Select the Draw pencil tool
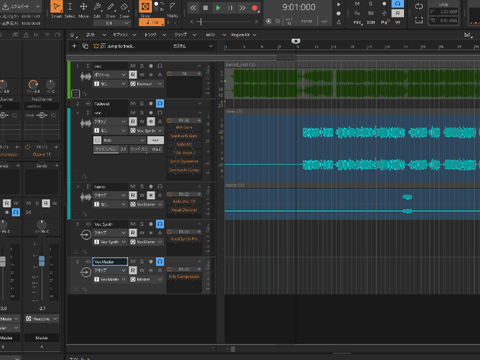The height and width of the screenshot is (360, 480). pyautogui.click(x=111, y=7)
